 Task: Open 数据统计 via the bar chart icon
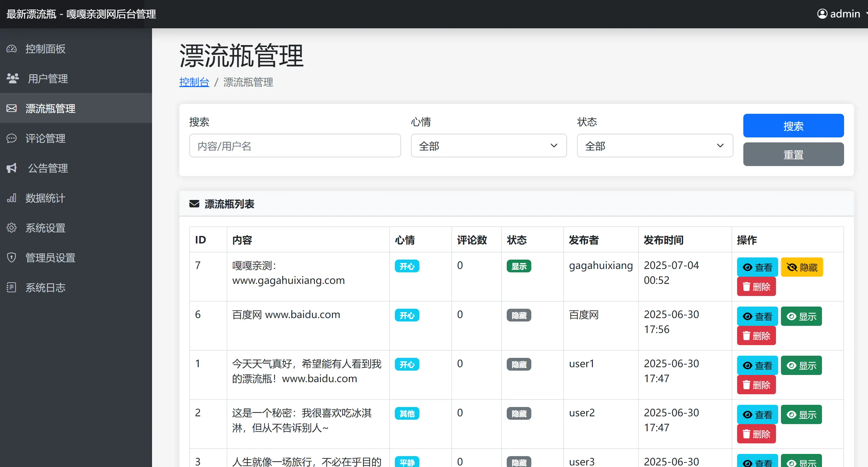[x=12, y=198]
